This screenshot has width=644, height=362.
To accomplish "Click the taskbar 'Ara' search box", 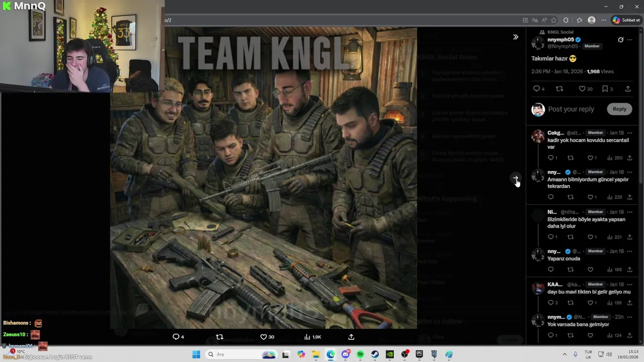I will tap(242, 354).
